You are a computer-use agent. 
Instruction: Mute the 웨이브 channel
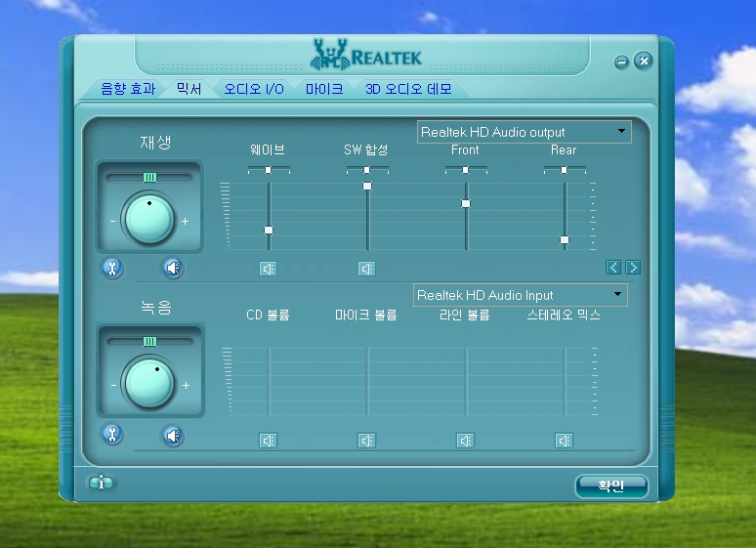tap(268, 269)
